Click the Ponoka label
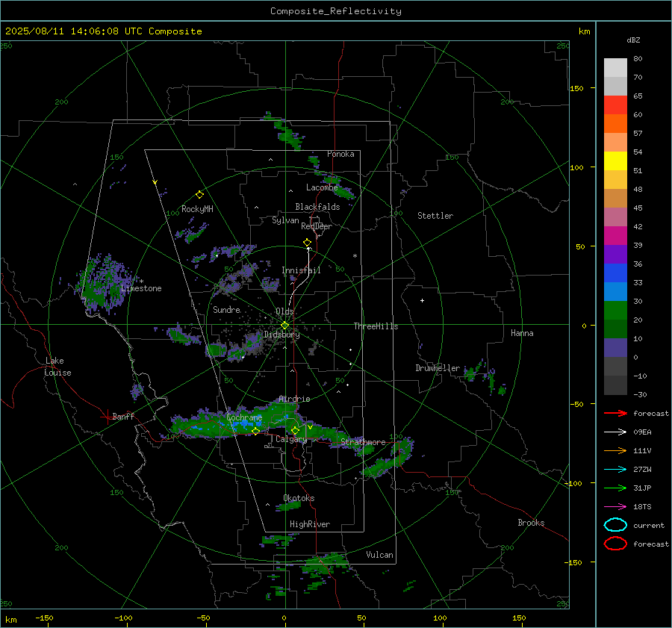Image resolution: width=672 pixels, height=628 pixels. (x=340, y=154)
